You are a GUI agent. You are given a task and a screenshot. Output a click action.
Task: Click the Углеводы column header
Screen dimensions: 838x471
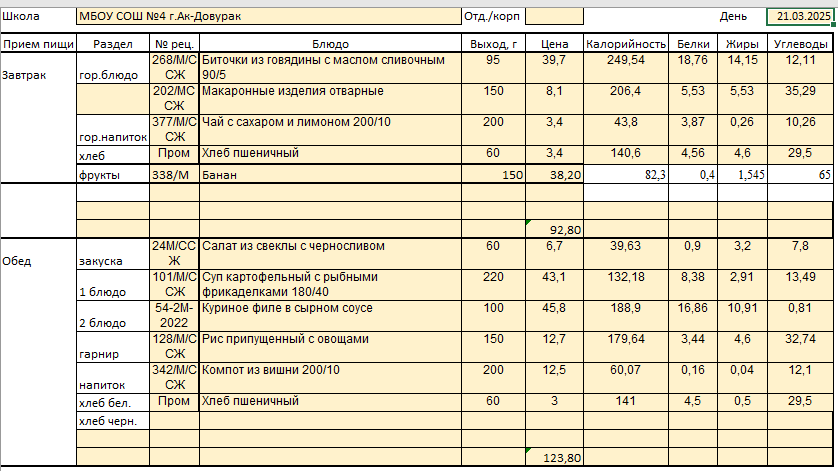pos(800,44)
